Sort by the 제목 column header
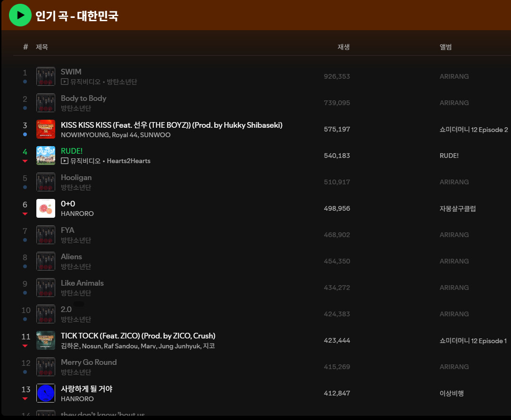 point(42,47)
